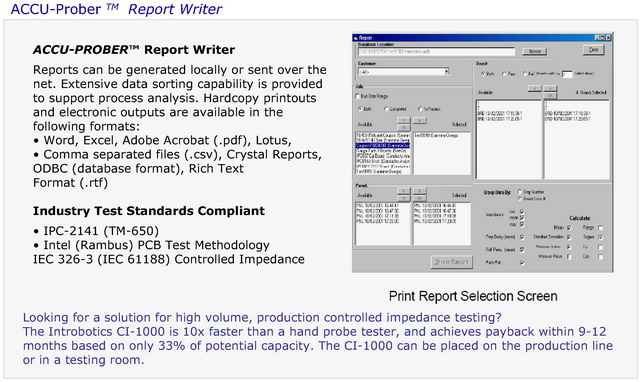
Task: Click the Show Report button
Action: pos(451,262)
